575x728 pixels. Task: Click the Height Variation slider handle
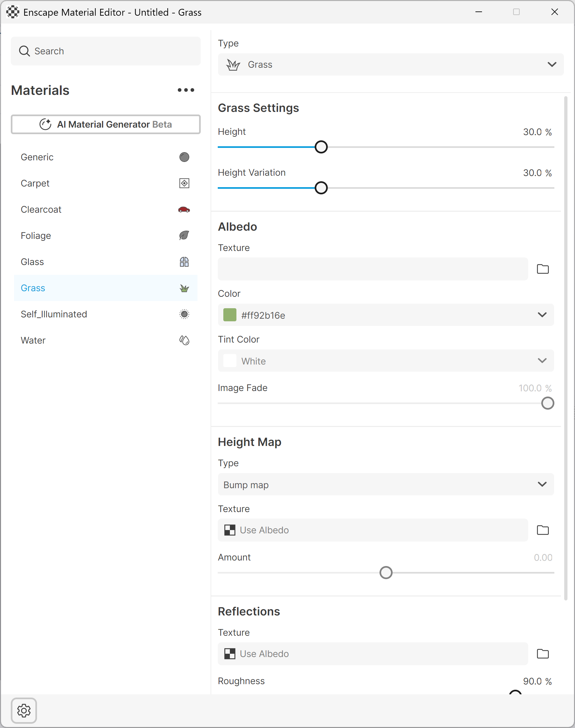[x=321, y=188]
